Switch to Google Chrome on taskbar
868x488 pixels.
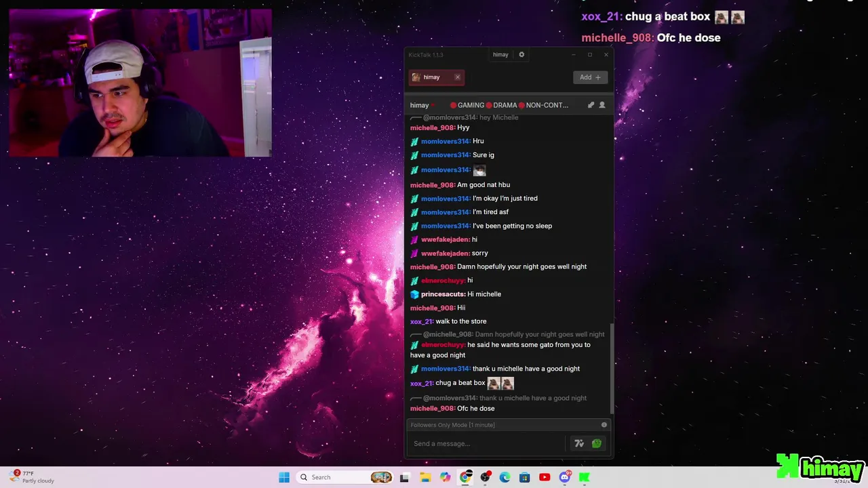click(465, 477)
